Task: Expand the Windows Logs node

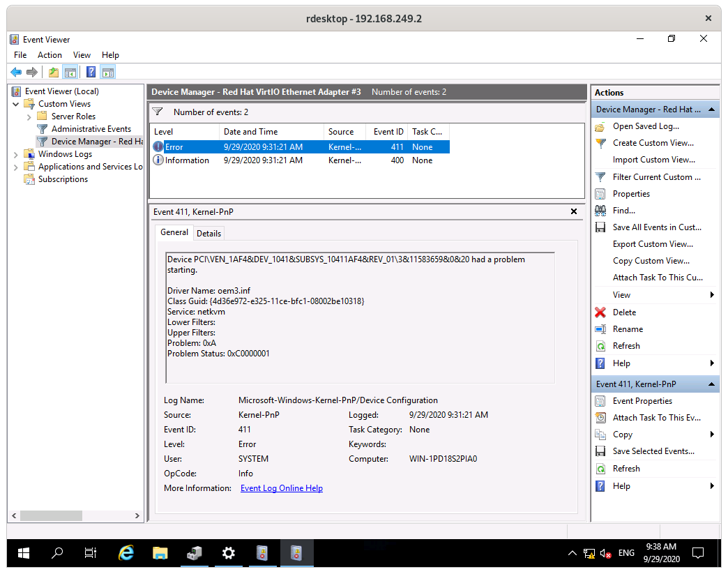Action: (x=15, y=153)
